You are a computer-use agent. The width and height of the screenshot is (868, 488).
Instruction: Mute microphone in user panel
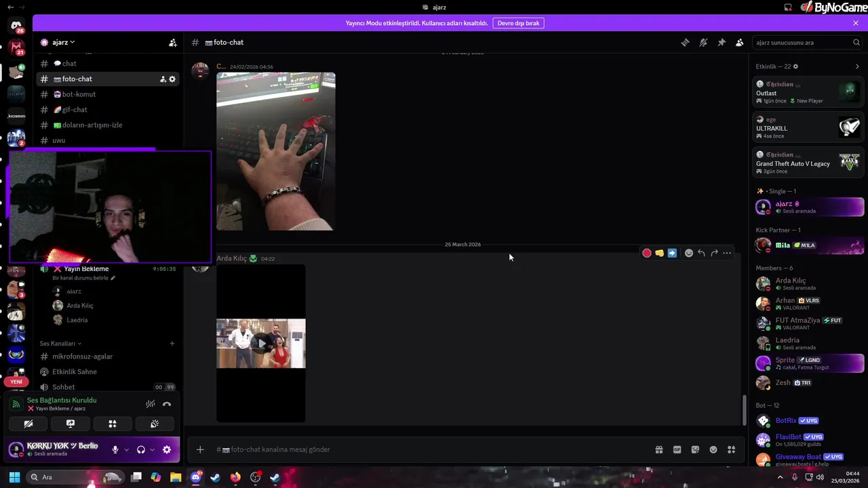(x=115, y=449)
